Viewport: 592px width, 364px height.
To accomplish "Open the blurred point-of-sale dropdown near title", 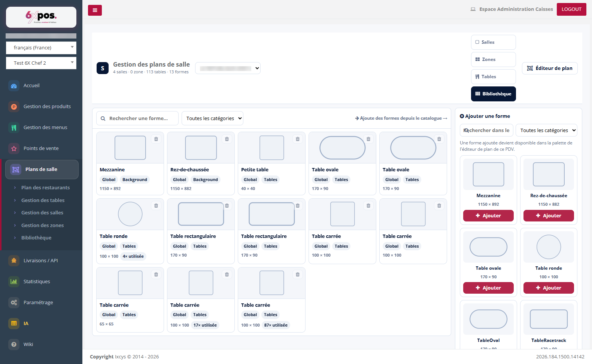I will coord(228,68).
